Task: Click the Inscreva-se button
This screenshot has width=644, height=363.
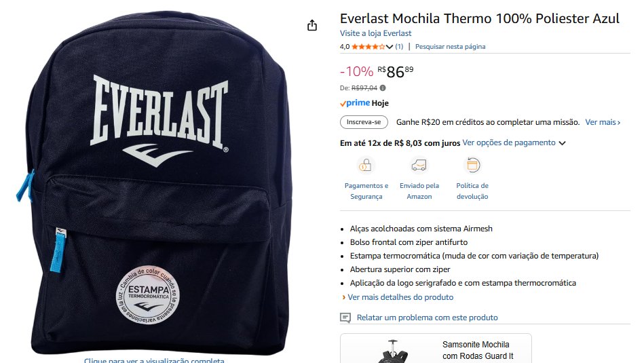Action: pyautogui.click(x=364, y=122)
